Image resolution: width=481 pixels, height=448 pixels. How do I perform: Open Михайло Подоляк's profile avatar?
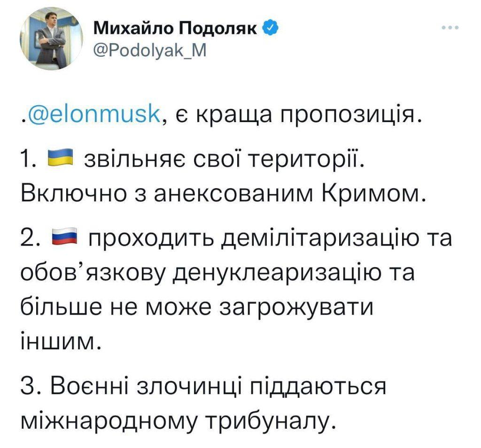tap(51, 39)
